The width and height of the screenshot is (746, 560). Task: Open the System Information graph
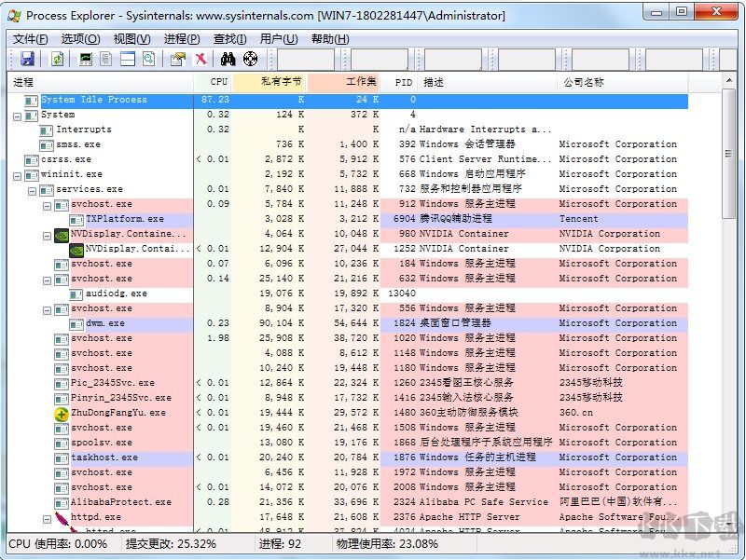pyautogui.click(x=85, y=59)
